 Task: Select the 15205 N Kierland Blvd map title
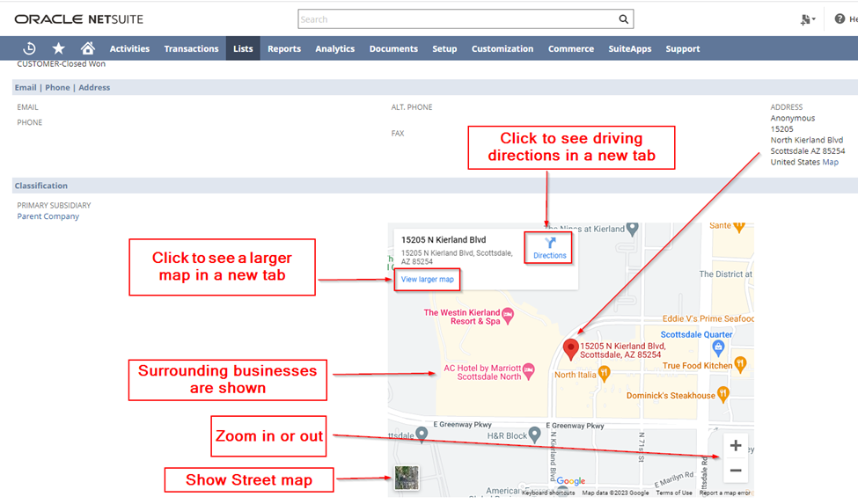(x=444, y=239)
